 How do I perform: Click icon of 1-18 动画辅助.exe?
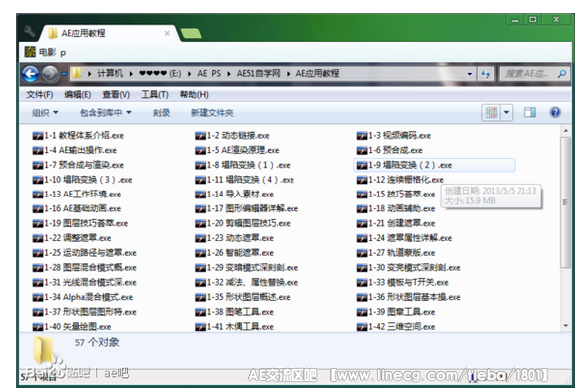point(362,209)
